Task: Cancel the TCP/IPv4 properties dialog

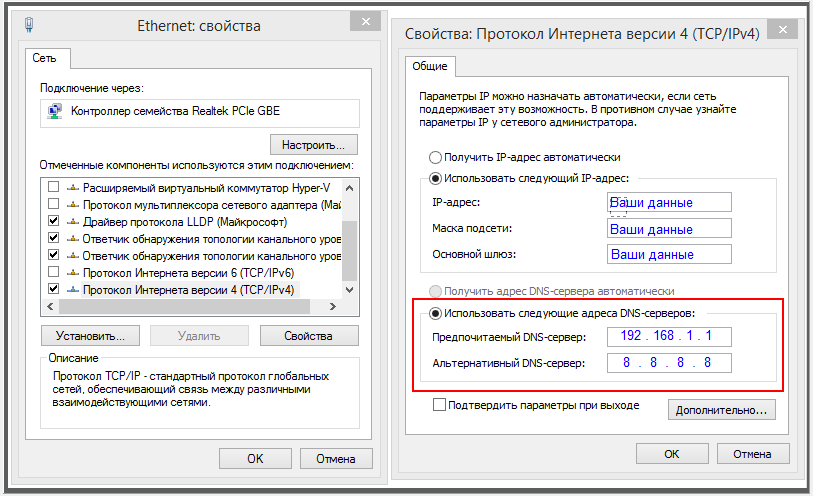Action: coord(753,454)
